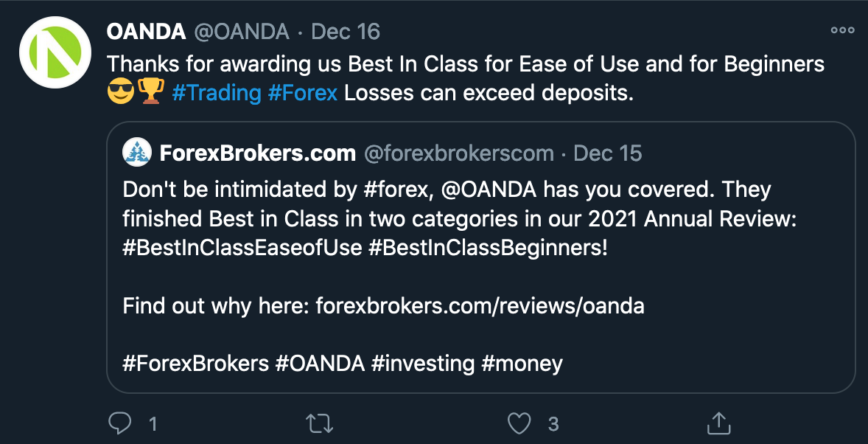
Task: Click the @OANDA handle in header
Action: coord(242,32)
